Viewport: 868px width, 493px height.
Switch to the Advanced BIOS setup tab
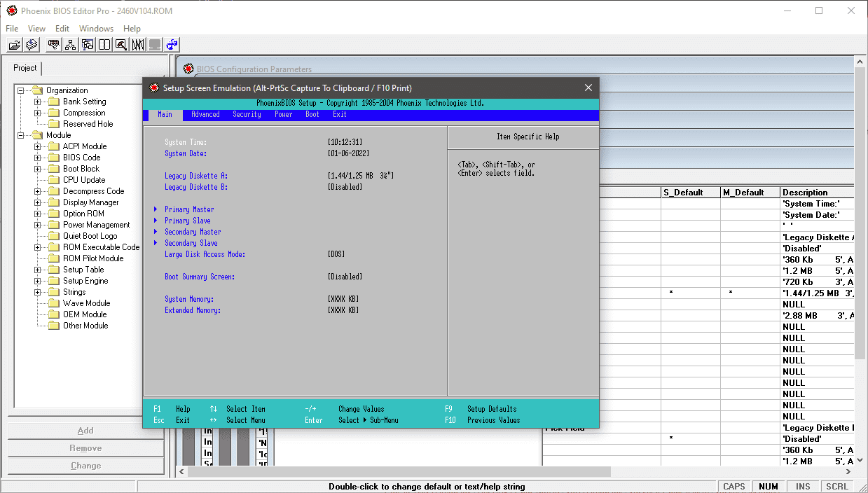pyautogui.click(x=205, y=115)
